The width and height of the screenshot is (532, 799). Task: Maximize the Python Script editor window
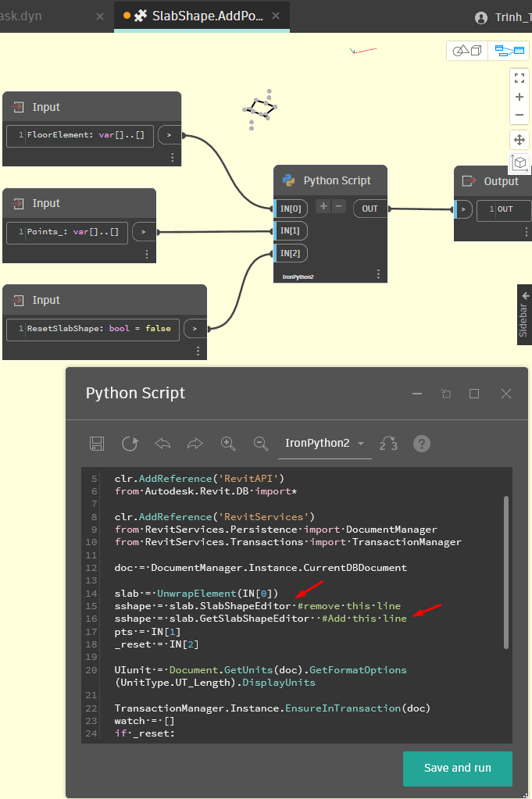point(474,394)
